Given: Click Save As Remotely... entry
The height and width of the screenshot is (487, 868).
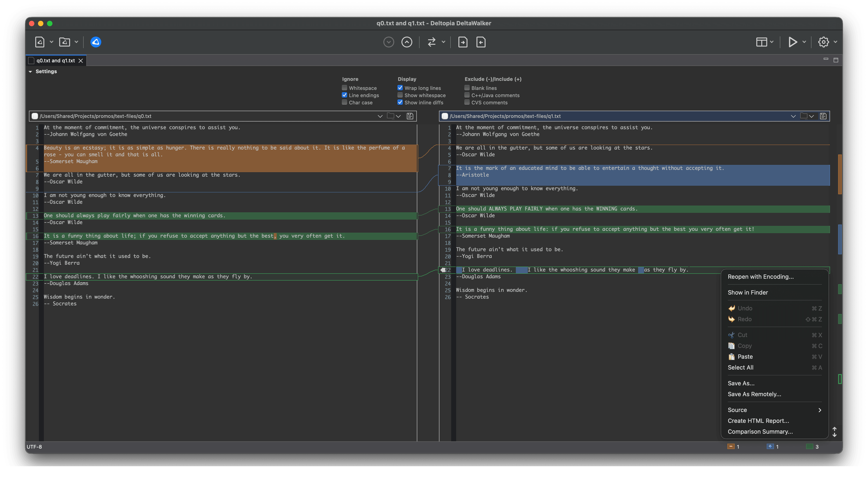Looking at the screenshot, I should 774,394.
